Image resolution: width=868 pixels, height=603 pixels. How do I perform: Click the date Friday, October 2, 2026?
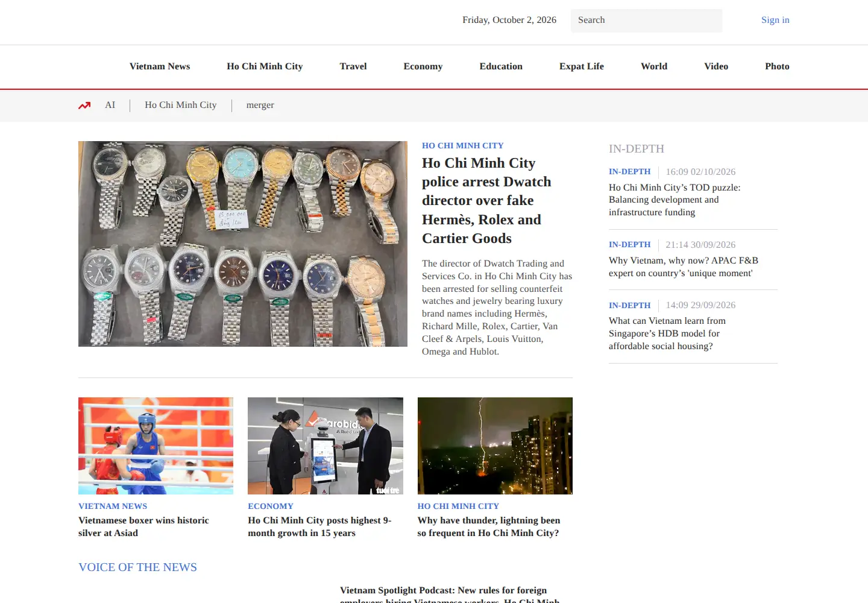point(509,20)
